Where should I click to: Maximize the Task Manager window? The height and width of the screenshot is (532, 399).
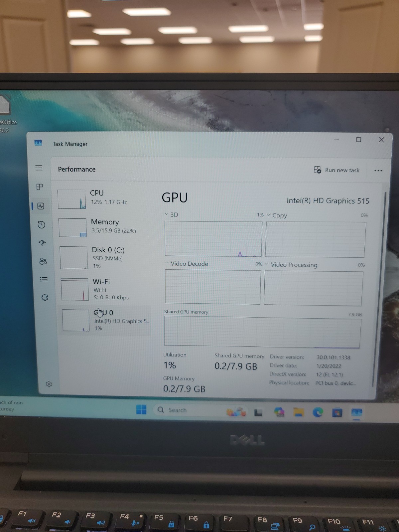(x=358, y=140)
